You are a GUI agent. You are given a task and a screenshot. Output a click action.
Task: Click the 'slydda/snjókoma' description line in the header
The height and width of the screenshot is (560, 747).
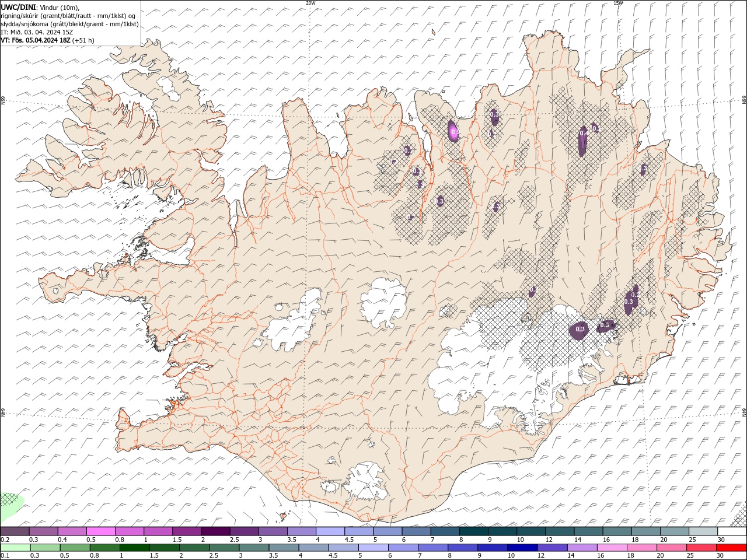(x=70, y=24)
